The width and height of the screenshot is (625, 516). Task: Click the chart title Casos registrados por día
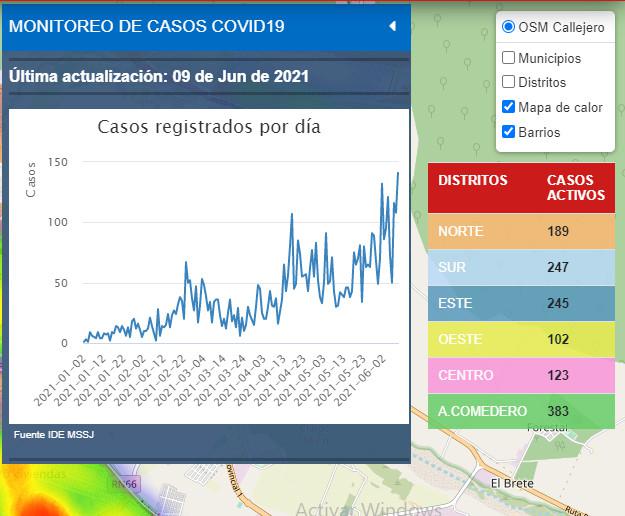pos(209,127)
